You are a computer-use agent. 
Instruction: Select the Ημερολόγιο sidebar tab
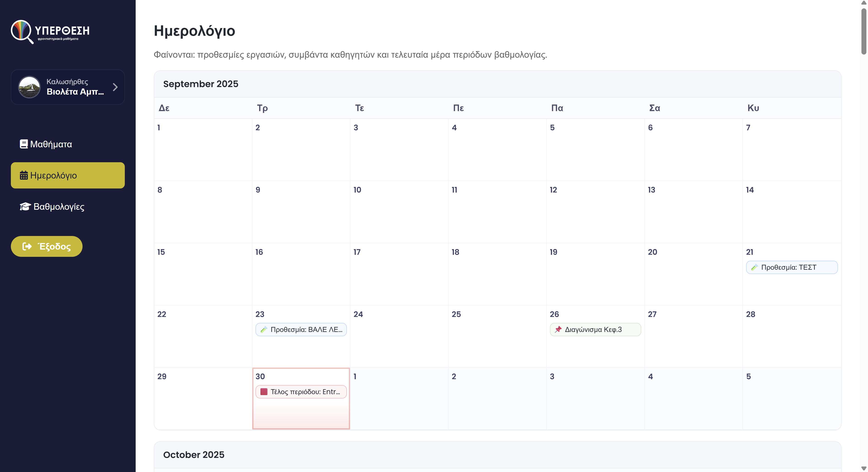[67, 175]
